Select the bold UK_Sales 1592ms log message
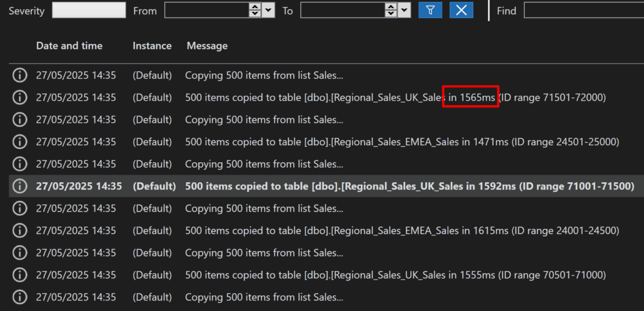The width and height of the screenshot is (644, 311). (410, 186)
